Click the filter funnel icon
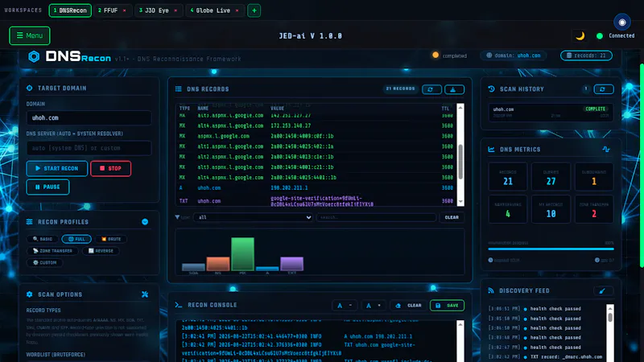Viewport: 644px width, 362px height. click(x=177, y=217)
